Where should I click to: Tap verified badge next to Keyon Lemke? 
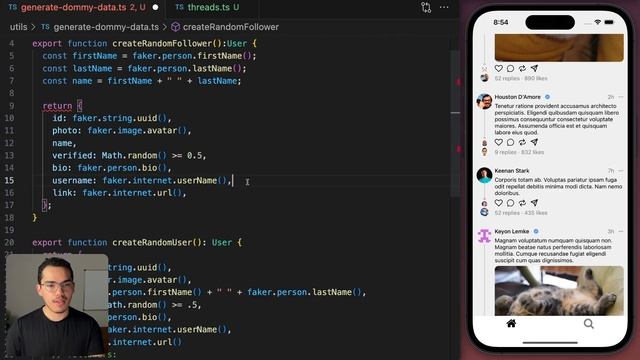pyautogui.click(x=536, y=231)
